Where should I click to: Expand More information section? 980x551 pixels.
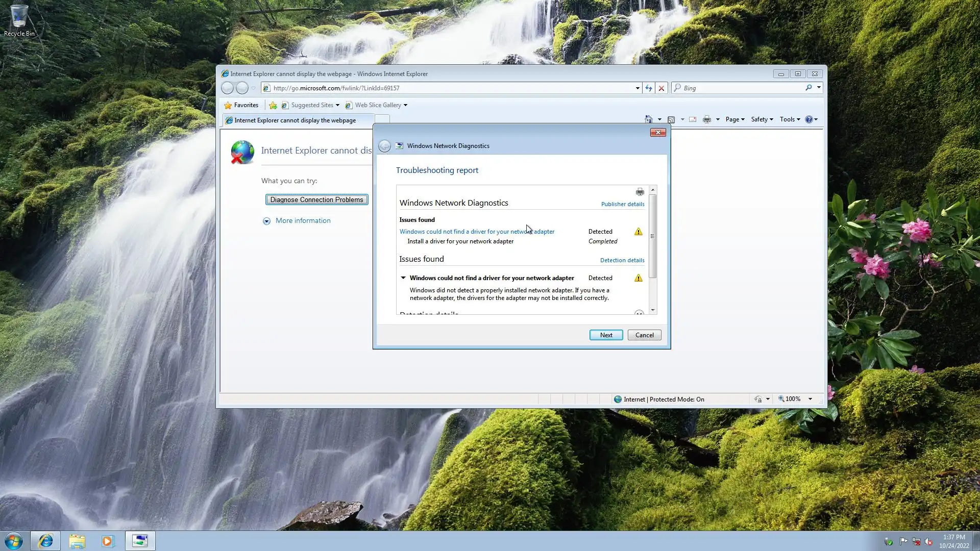266,221
